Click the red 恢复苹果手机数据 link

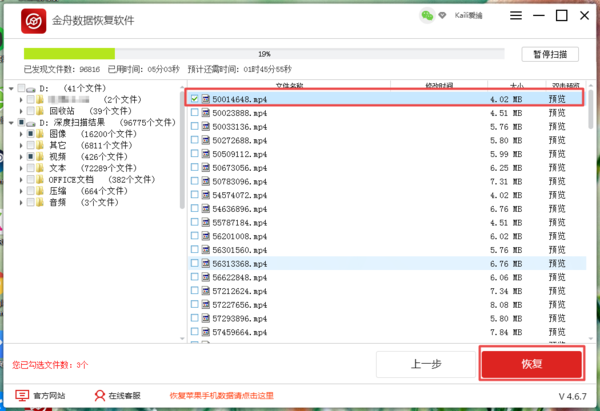point(222,396)
